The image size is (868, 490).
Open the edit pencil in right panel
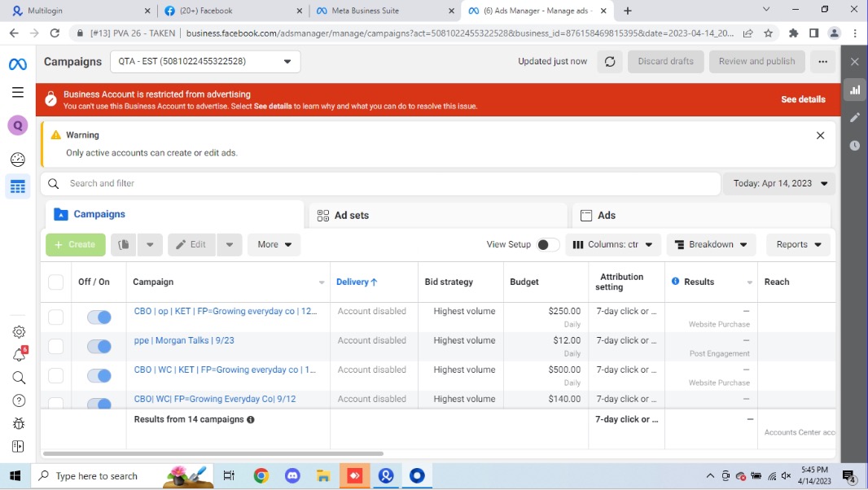point(855,117)
